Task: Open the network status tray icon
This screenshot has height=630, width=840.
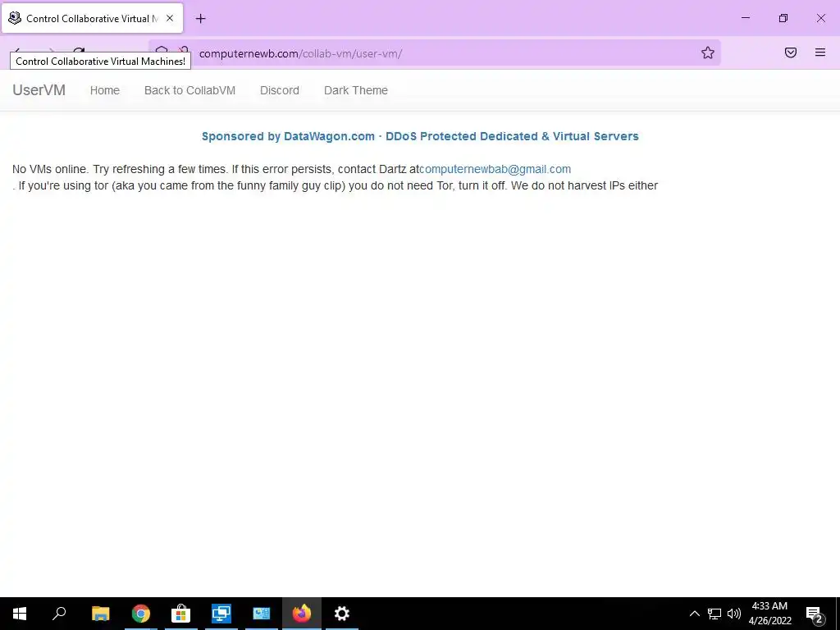Action: [714, 614]
